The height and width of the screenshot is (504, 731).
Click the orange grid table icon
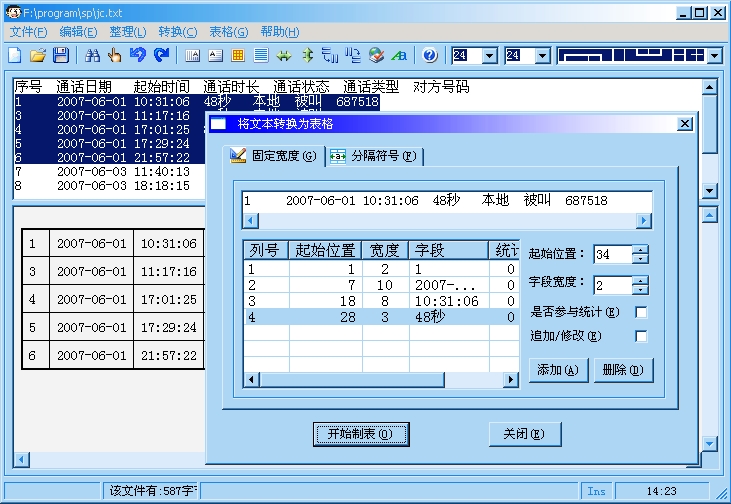point(238,55)
